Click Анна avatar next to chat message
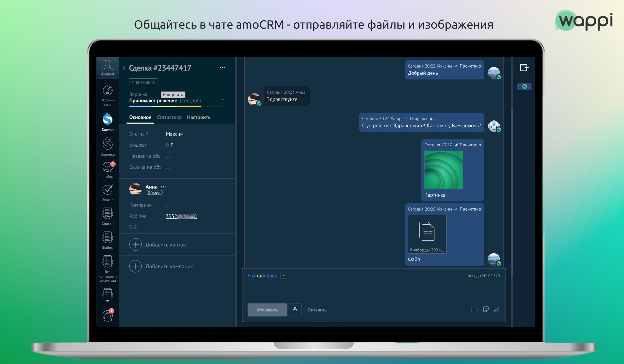Viewport: 624px width, 364px height. (x=254, y=99)
